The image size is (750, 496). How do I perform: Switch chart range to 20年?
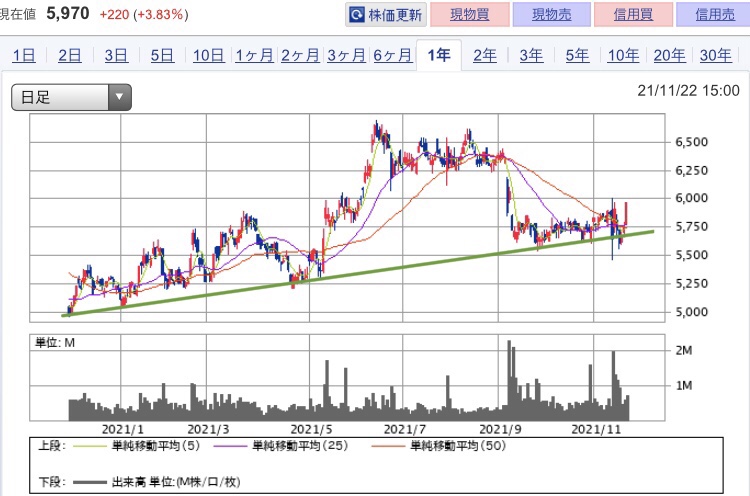670,56
